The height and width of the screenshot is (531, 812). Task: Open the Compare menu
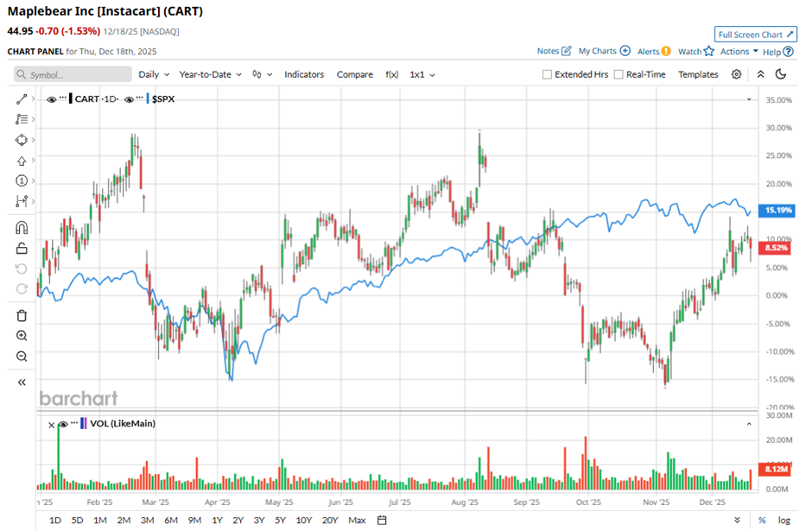[355, 74]
